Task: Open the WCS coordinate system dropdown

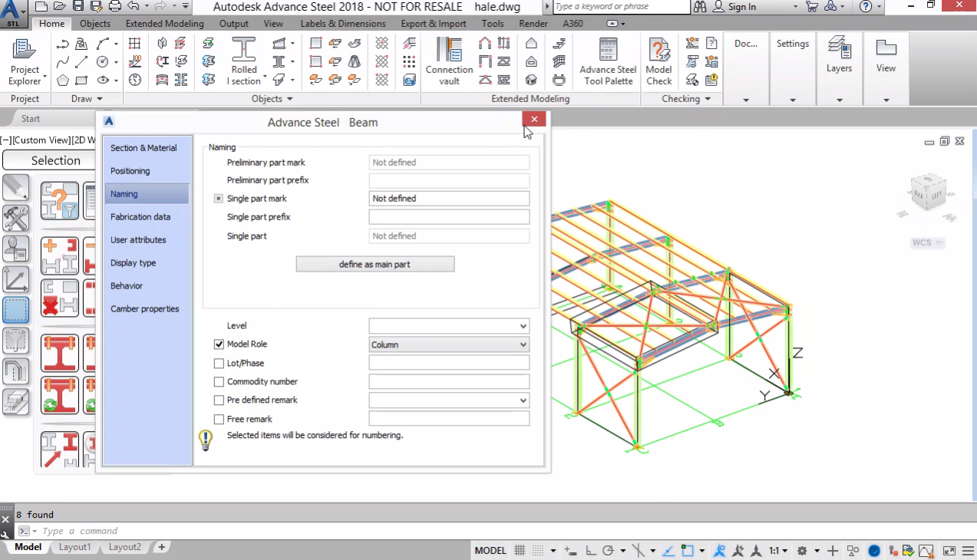Action: [x=927, y=242]
